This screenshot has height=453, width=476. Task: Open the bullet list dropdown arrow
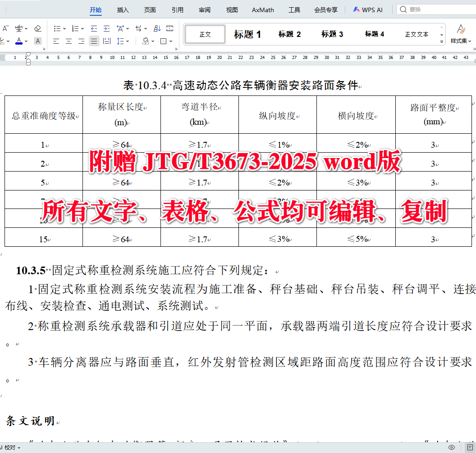coord(64,28)
